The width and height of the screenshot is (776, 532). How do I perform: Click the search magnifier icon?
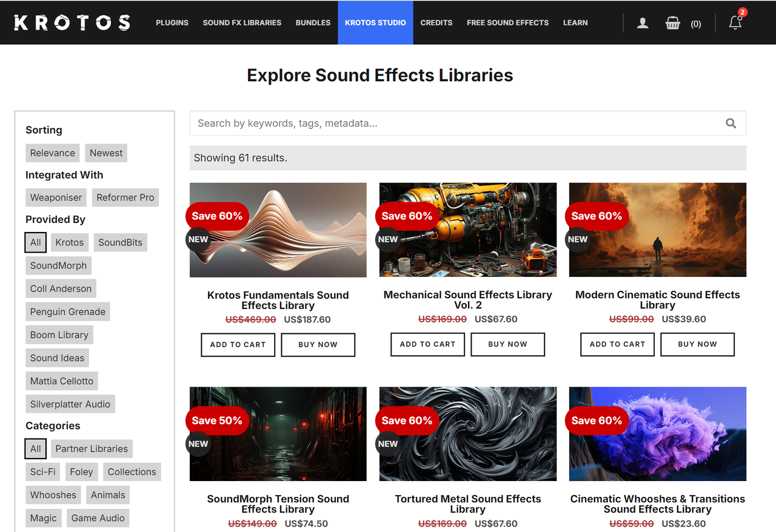(731, 122)
